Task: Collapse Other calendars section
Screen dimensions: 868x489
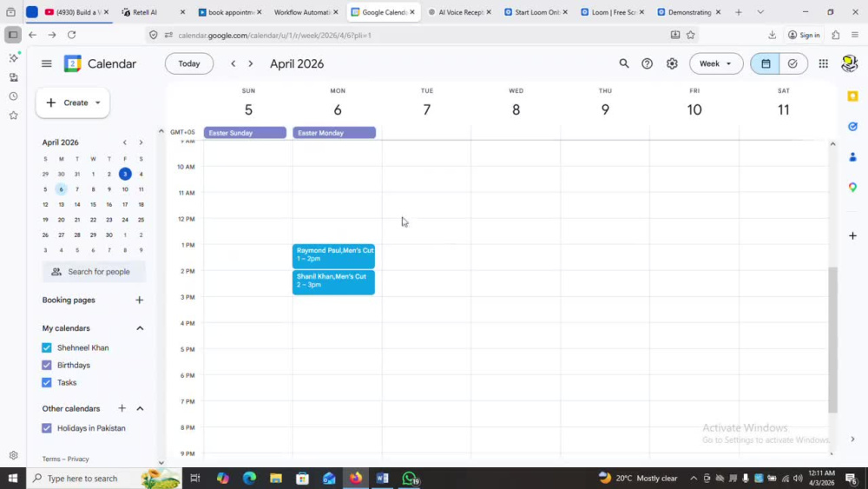Action: 140,409
